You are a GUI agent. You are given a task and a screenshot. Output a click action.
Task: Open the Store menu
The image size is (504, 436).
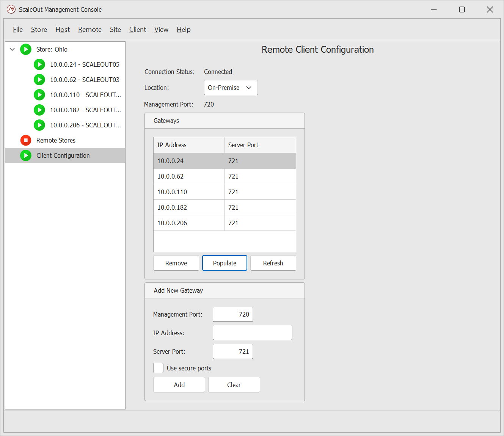click(39, 30)
